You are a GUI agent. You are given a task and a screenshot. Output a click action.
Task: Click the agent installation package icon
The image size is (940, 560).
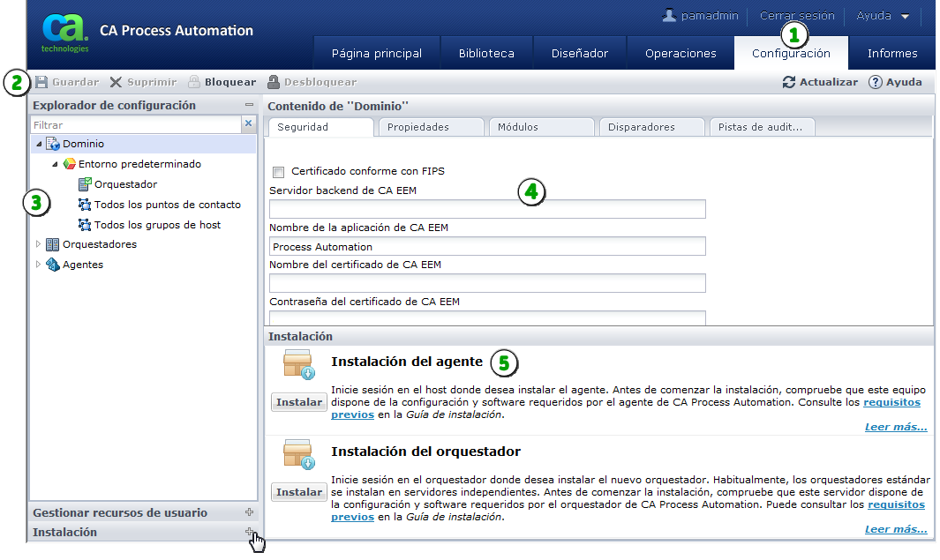pyautogui.click(x=300, y=363)
